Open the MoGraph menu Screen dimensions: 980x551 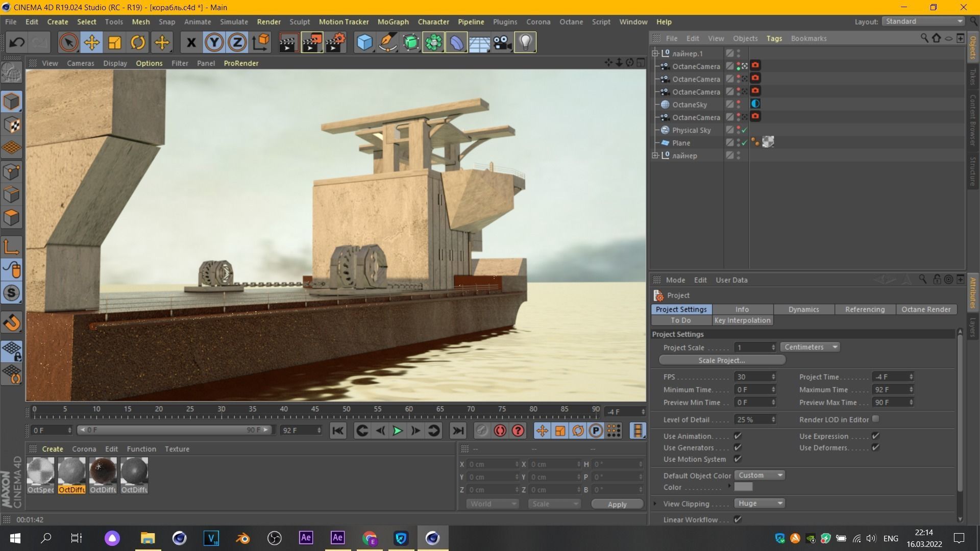point(393,22)
